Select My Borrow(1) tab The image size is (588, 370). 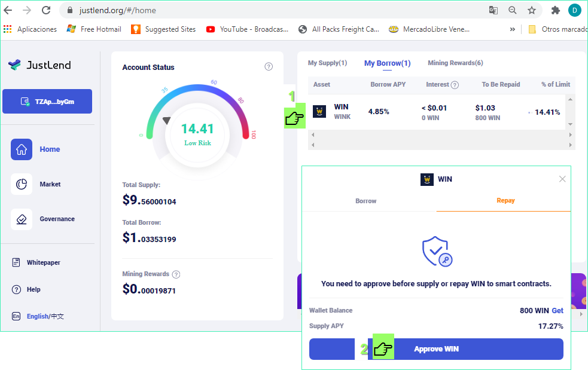388,63
